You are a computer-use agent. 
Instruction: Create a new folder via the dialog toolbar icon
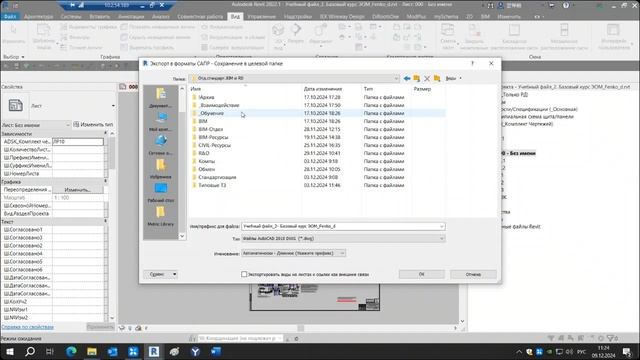[x=437, y=78]
